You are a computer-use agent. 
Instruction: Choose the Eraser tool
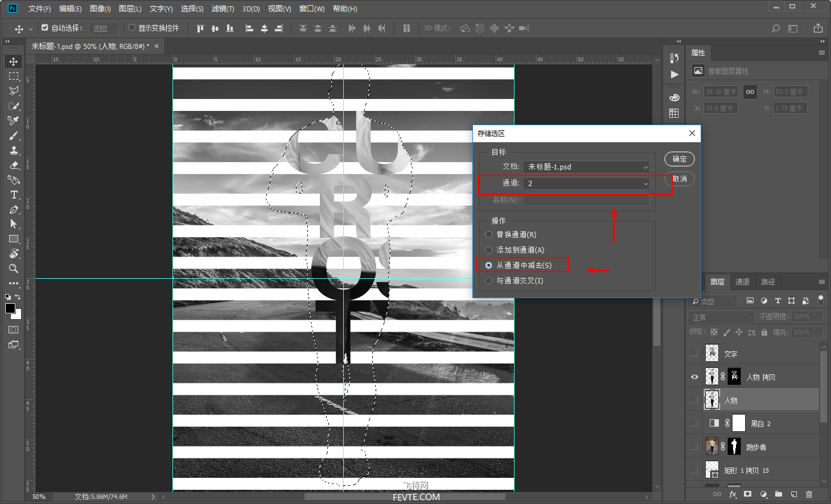tap(14, 165)
